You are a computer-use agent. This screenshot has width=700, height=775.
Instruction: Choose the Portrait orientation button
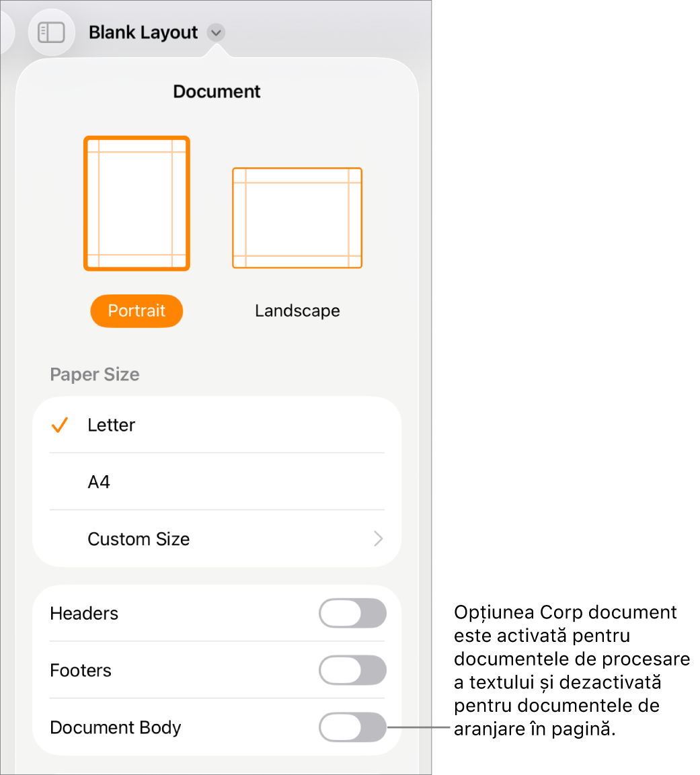(x=137, y=311)
